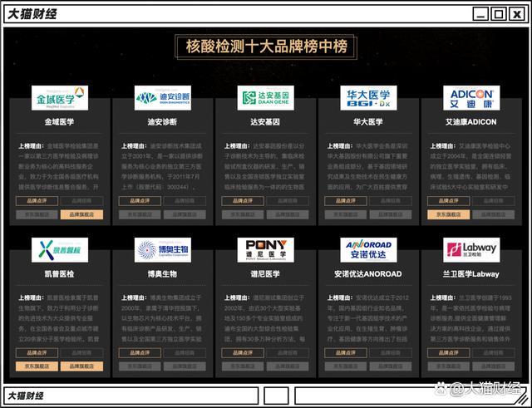Click 达安基因 grey 京东旗舰店 button
Viewport: 532px width, 408px height.
pos(243,214)
